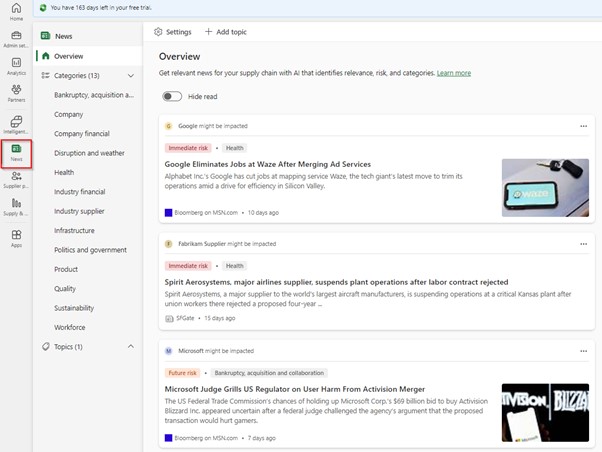Open the Sustainability category
The image size is (602, 452).
[74, 308]
